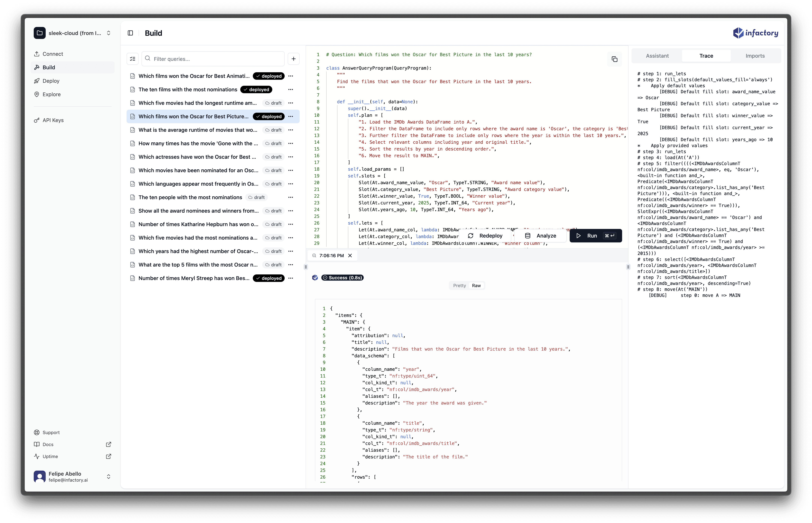Select query 'The ten films with the most nominations'
The width and height of the screenshot is (812, 523).
pyautogui.click(x=188, y=89)
